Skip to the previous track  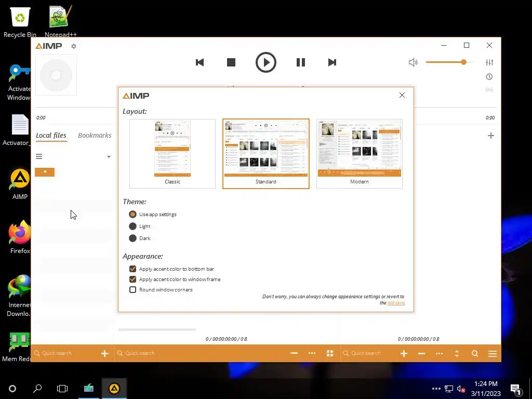[x=200, y=62]
